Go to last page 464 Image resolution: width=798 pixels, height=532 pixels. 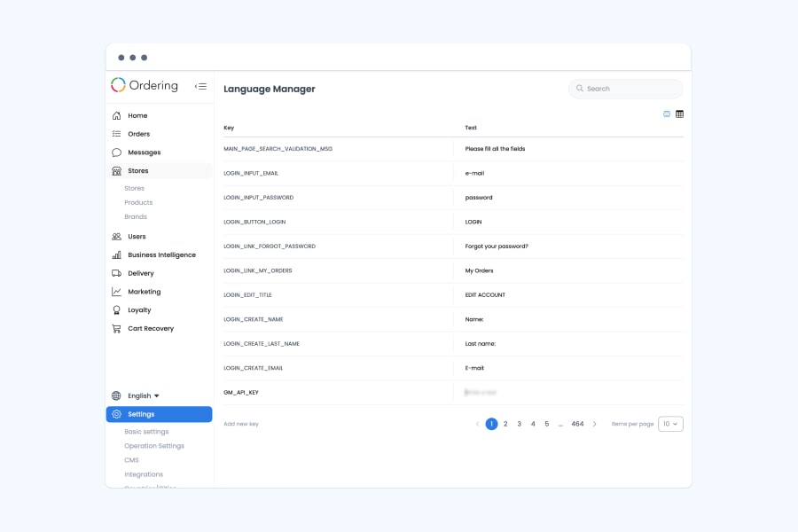pos(577,424)
